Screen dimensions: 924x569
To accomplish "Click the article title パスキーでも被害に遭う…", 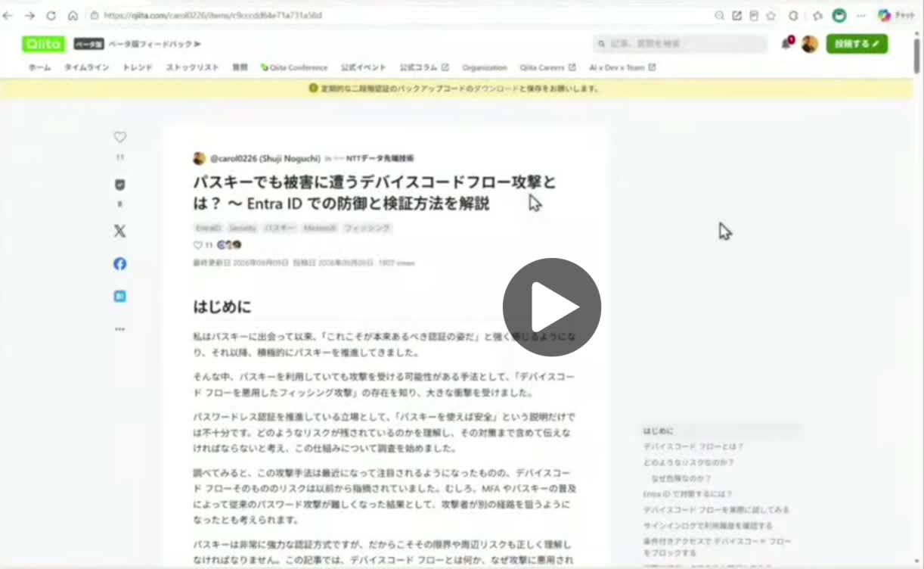I will coord(374,193).
